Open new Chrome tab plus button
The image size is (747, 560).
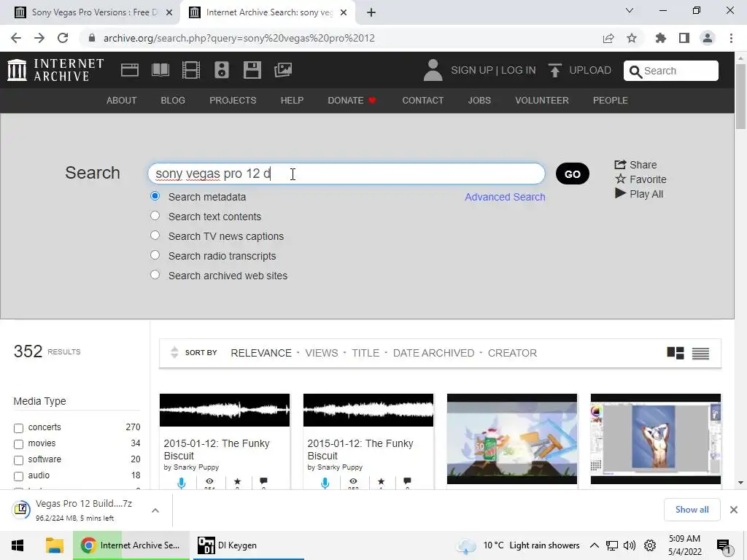pos(371,12)
